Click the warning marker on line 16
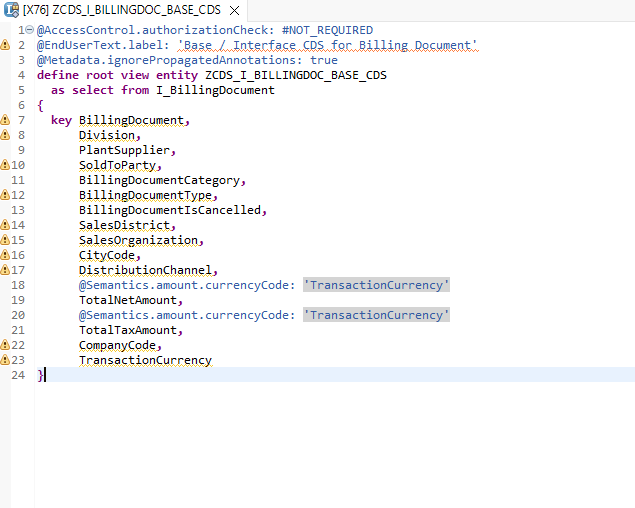The image size is (635, 508). pos(5,255)
